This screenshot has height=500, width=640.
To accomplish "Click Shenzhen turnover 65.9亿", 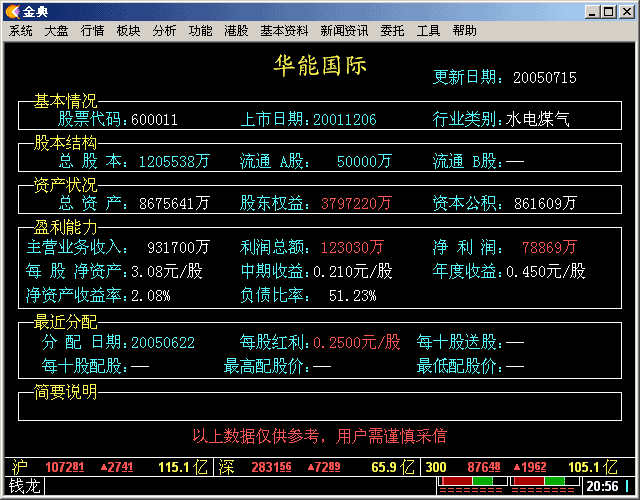I will tap(393, 467).
